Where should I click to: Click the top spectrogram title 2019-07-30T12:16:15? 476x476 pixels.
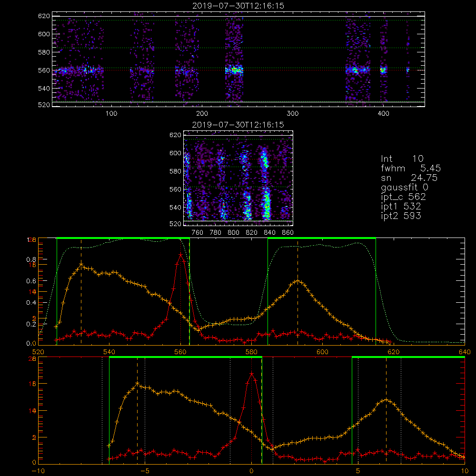[238, 6]
